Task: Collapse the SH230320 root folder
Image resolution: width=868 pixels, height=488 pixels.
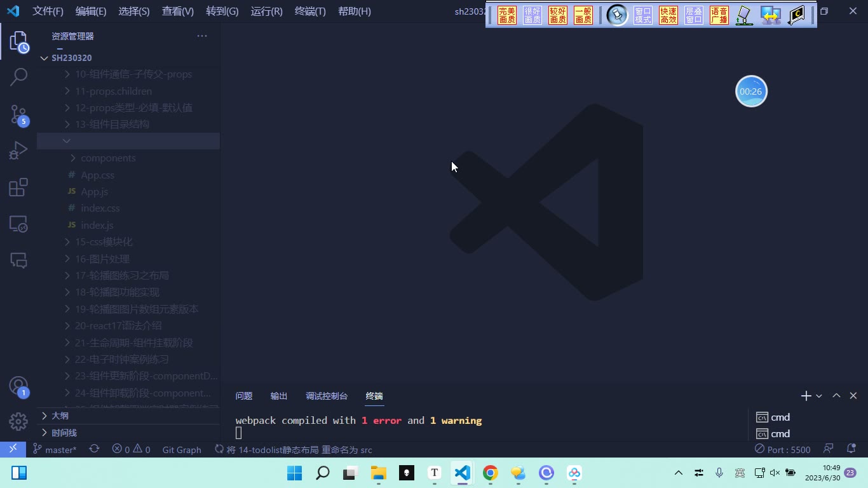Action: (x=128, y=58)
